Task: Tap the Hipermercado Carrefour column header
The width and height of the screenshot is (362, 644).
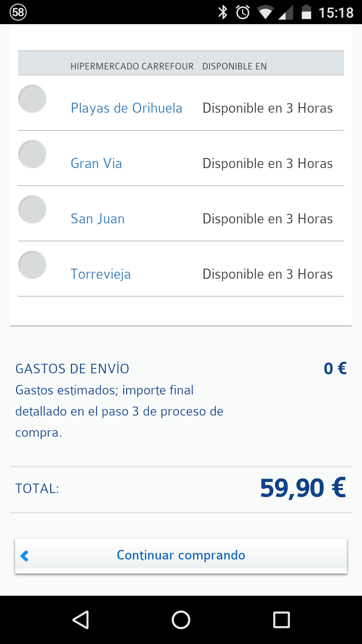Action: [x=132, y=66]
